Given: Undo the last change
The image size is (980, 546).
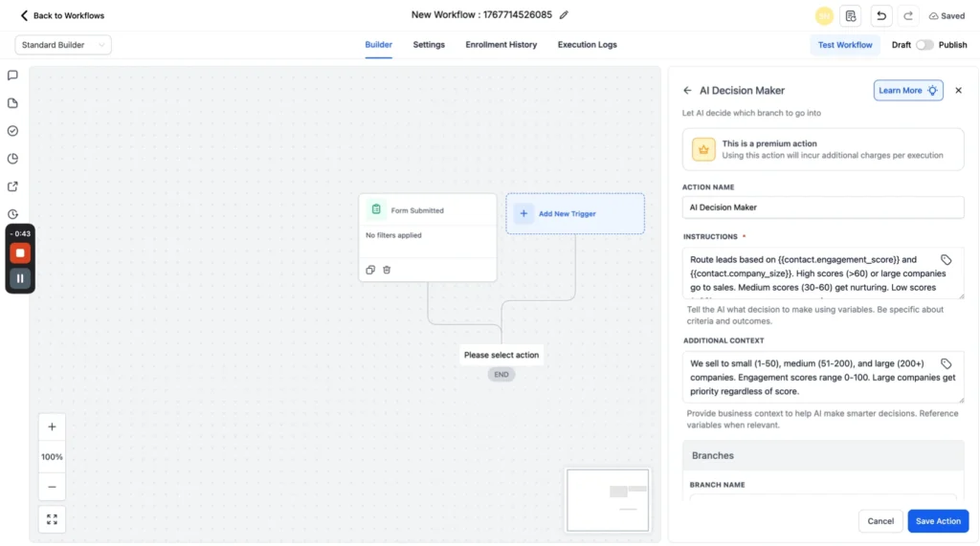Looking at the screenshot, I should (881, 16).
